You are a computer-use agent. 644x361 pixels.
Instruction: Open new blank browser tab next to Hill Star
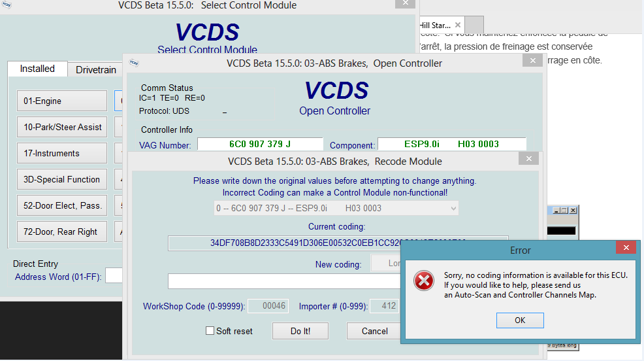pos(474,25)
